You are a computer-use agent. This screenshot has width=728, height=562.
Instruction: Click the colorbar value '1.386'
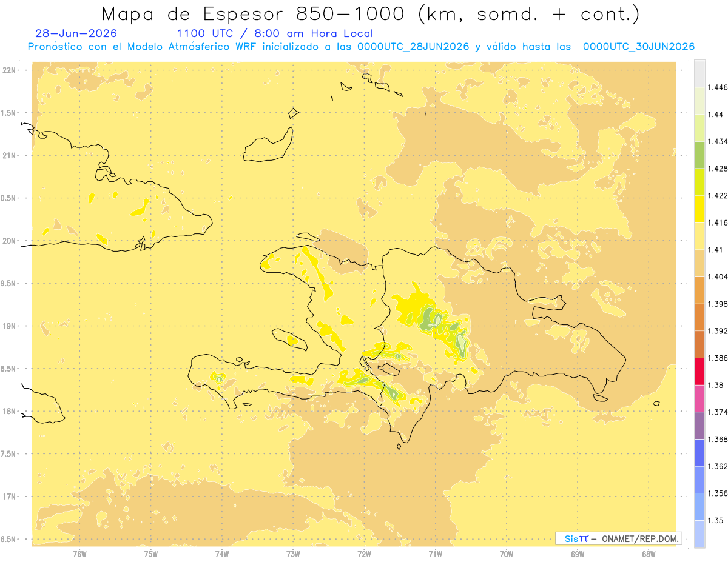pyautogui.click(x=717, y=358)
